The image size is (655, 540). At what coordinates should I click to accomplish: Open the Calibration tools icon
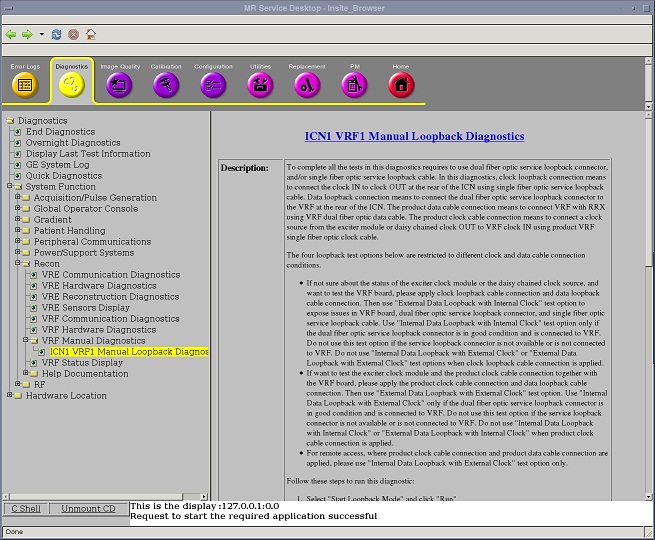[x=166, y=85]
